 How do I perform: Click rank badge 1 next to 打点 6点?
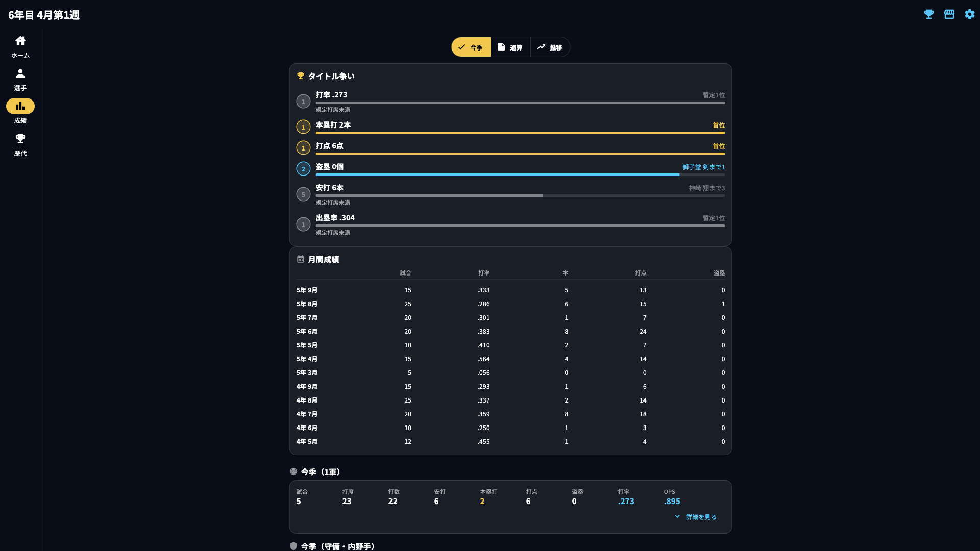[x=303, y=148]
